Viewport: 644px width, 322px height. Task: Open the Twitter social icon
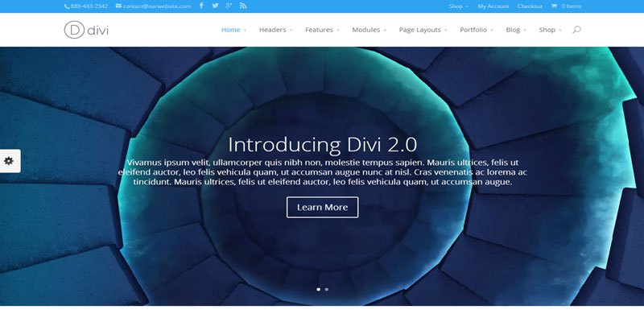pos(215,6)
